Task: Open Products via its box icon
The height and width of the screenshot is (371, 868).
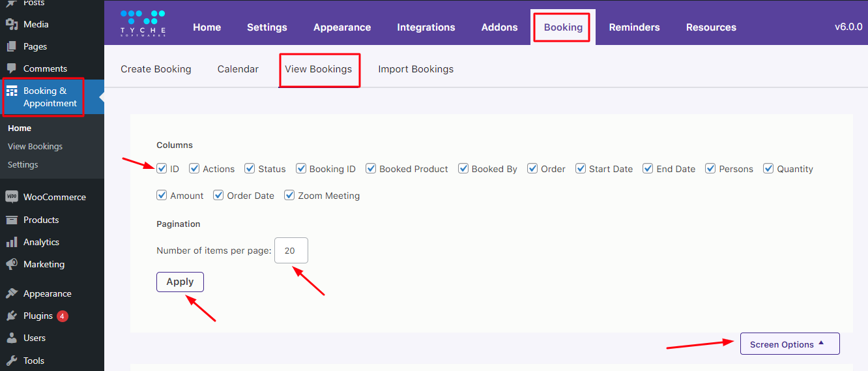Action: [12, 220]
